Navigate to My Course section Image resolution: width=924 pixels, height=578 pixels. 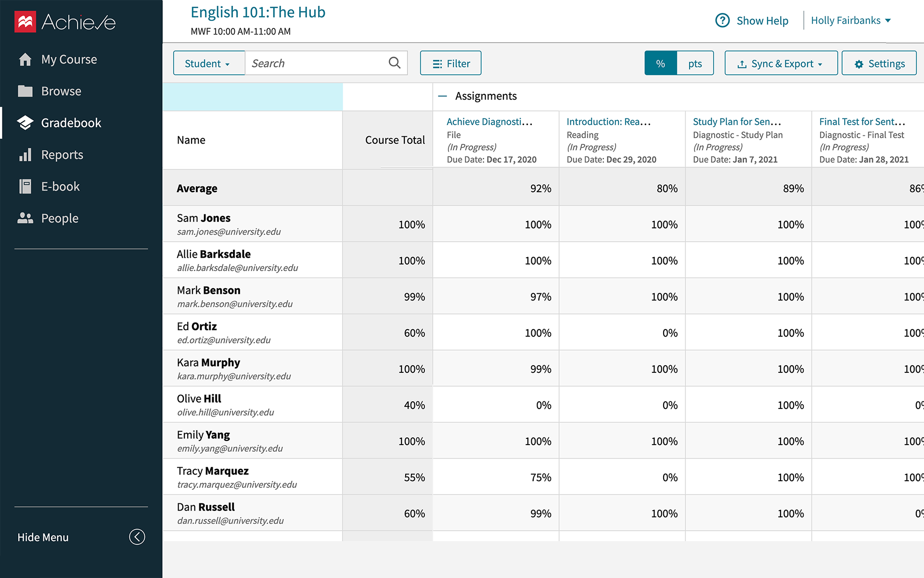68,59
